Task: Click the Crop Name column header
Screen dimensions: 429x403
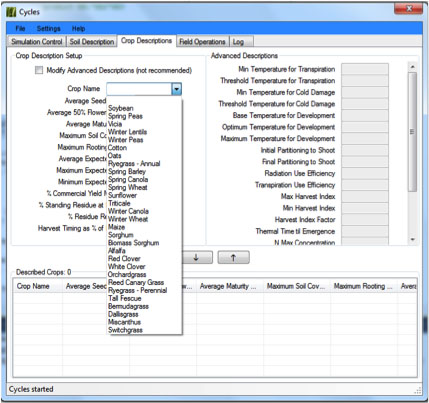Action: tap(37, 286)
